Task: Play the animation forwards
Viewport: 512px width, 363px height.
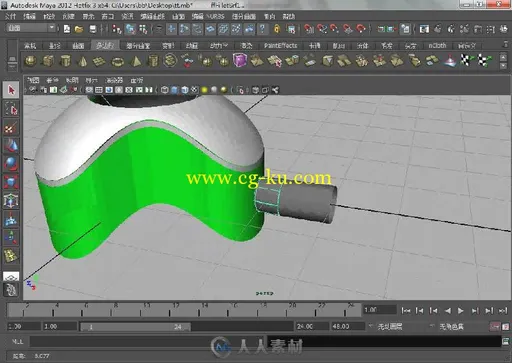Action: coord(461,311)
